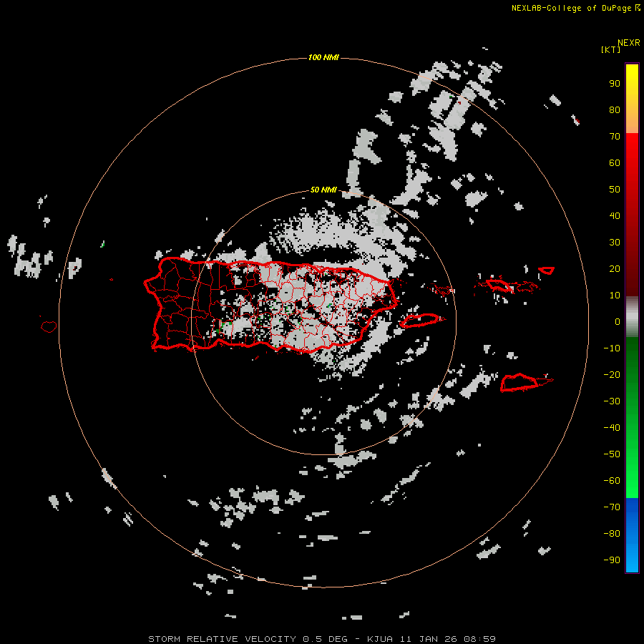The width and height of the screenshot is (644, 644).
Task: Click the -30 value on the velocity scale
Action: [x=612, y=401]
